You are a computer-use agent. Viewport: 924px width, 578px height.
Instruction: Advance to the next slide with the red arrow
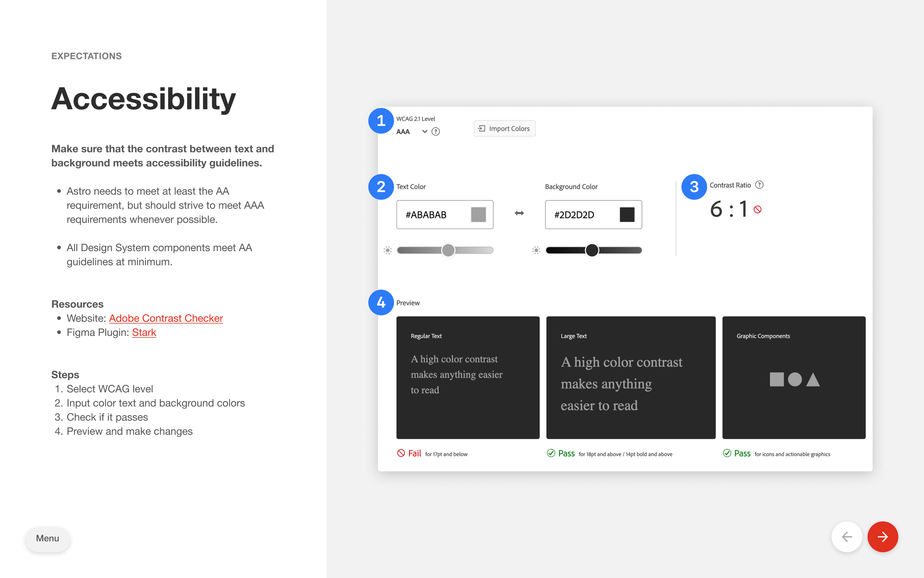coord(882,537)
